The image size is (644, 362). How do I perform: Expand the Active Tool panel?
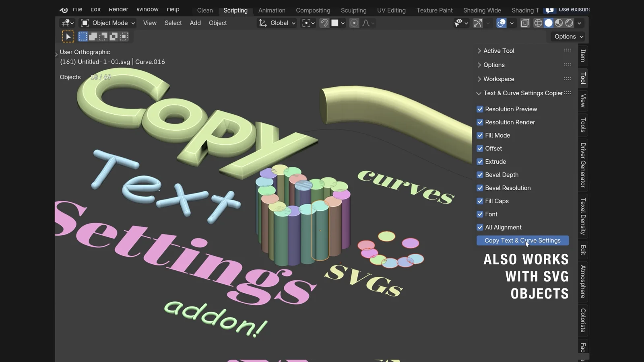tap(499, 51)
